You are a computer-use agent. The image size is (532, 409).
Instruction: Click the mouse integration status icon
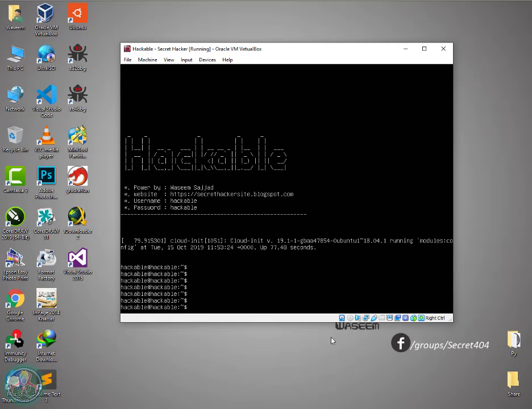coord(413,318)
